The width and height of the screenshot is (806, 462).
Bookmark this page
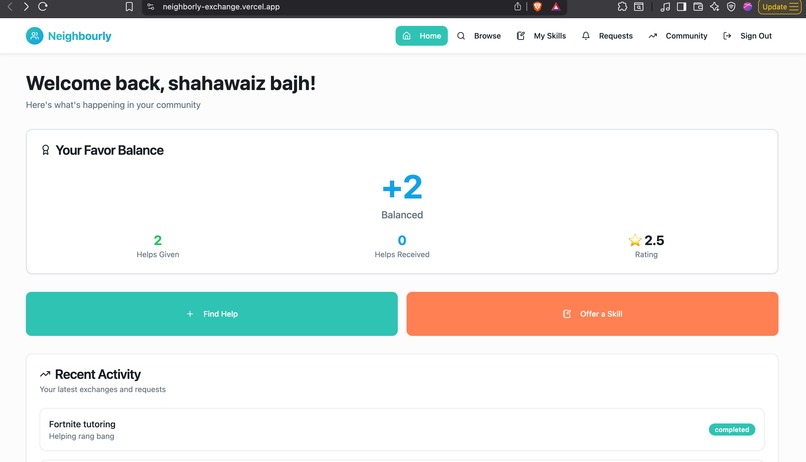[129, 7]
